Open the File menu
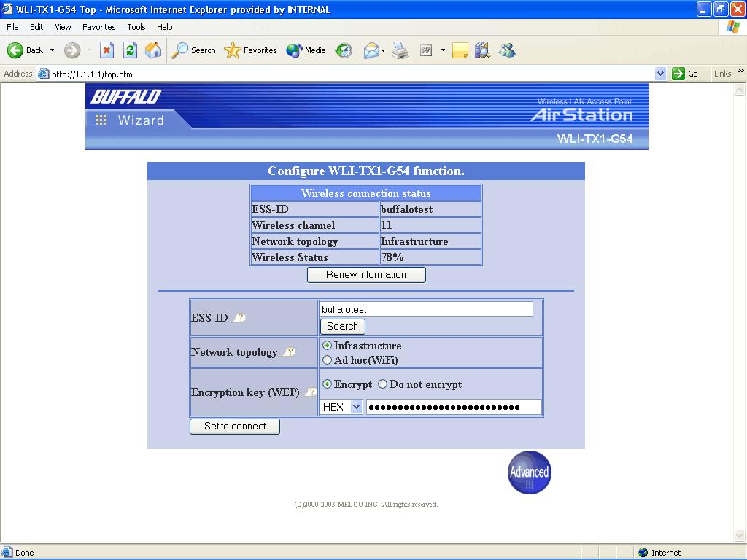Viewport: 747px width, 560px height. (x=12, y=27)
